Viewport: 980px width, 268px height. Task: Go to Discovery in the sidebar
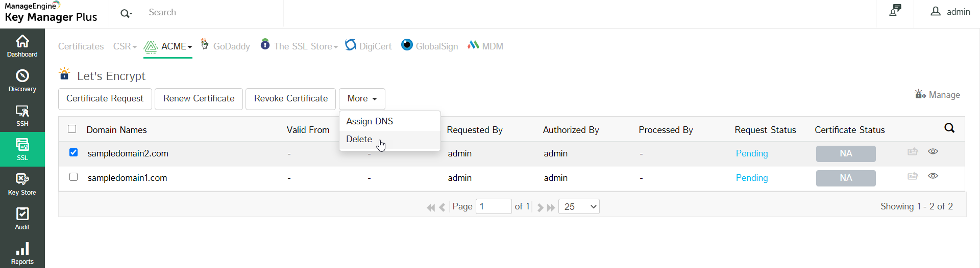click(22, 81)
